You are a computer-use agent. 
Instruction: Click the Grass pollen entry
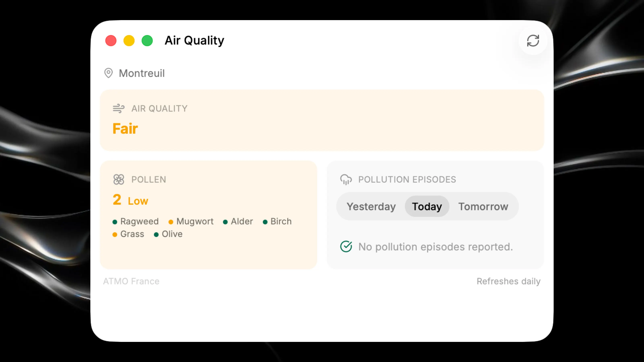pos(128,234)
